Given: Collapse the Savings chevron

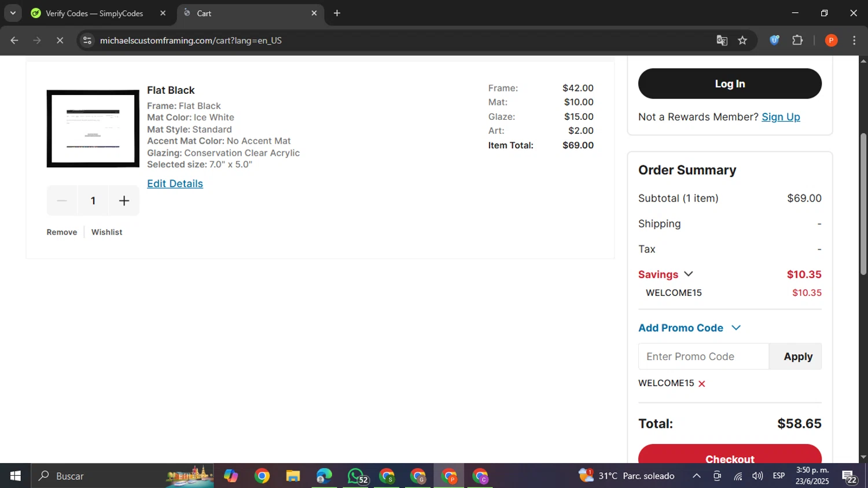Looking at the screenshot, I should [688, 274].
